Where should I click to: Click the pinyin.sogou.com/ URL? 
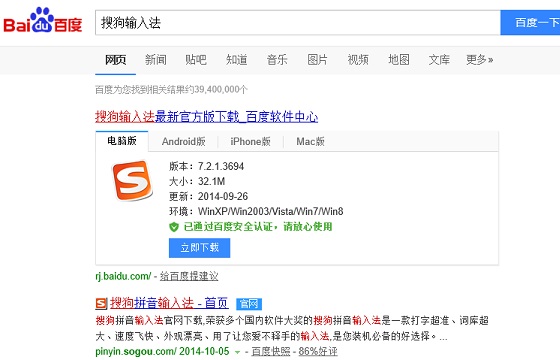pos(136,351)
